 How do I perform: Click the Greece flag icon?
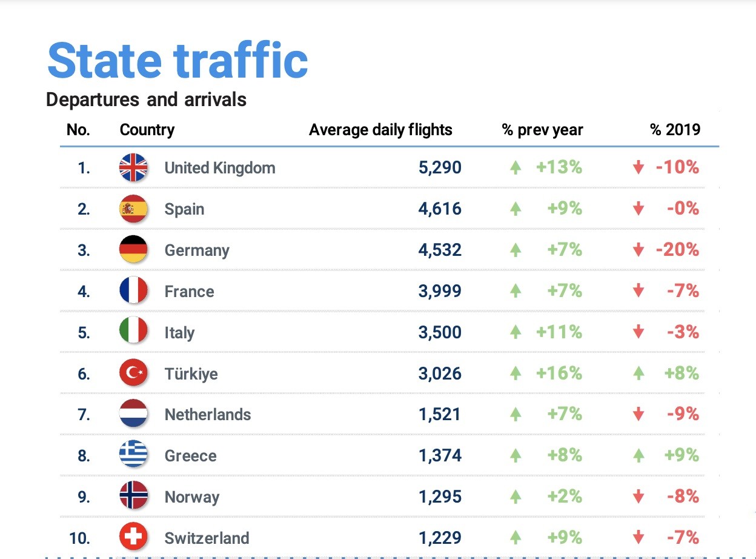133,455
